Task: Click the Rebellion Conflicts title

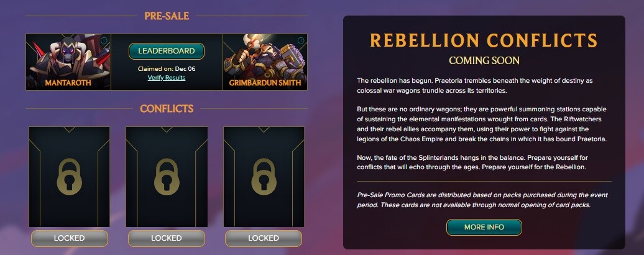Action: click(484, 40)
